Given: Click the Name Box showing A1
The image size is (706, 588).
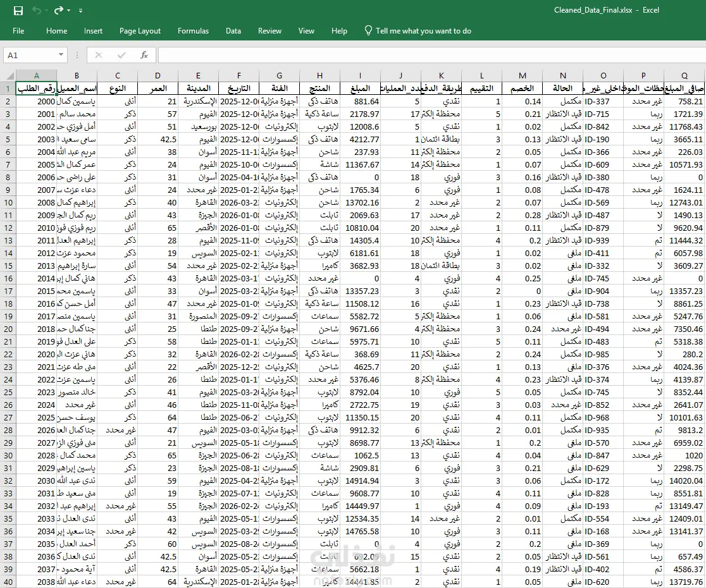Looking at the screenshot, I should point(30,56).
